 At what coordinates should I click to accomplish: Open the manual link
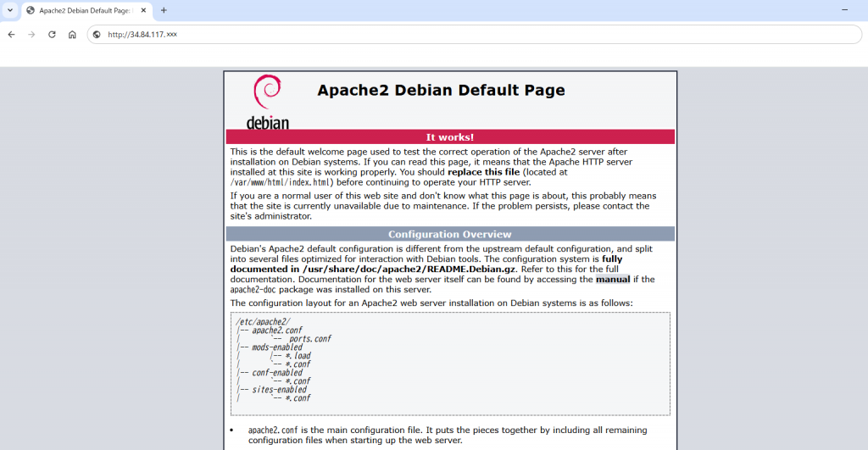tap(613, 279)
